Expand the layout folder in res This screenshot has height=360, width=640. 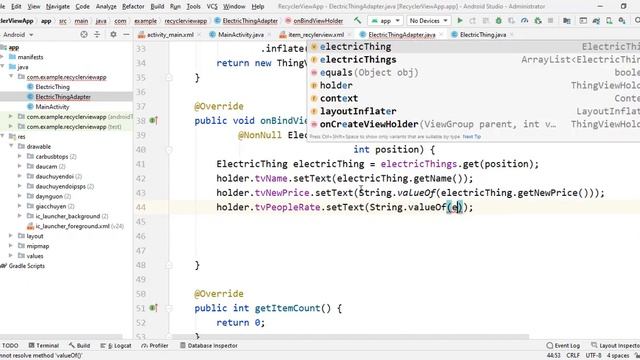point(11,236)
